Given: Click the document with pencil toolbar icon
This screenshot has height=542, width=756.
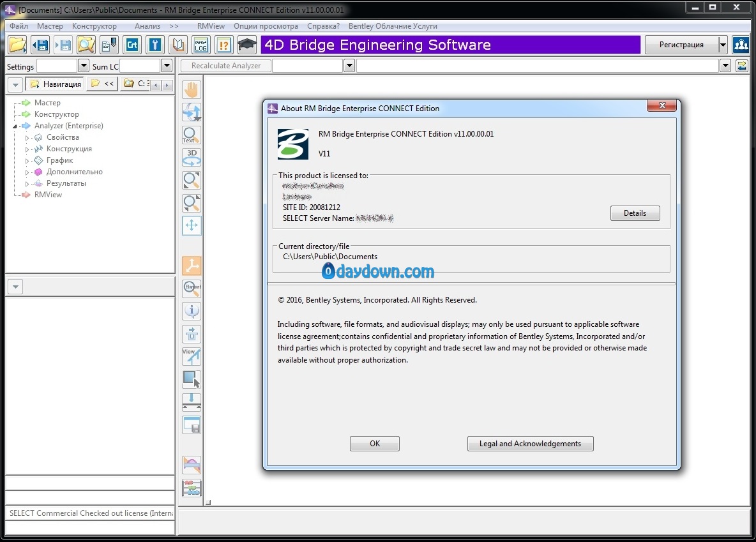Looking at the screenshot, I should point(109,45).
